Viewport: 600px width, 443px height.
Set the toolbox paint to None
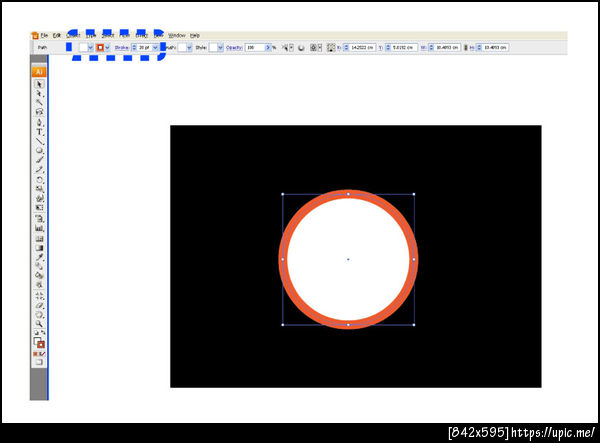(42, 354)
